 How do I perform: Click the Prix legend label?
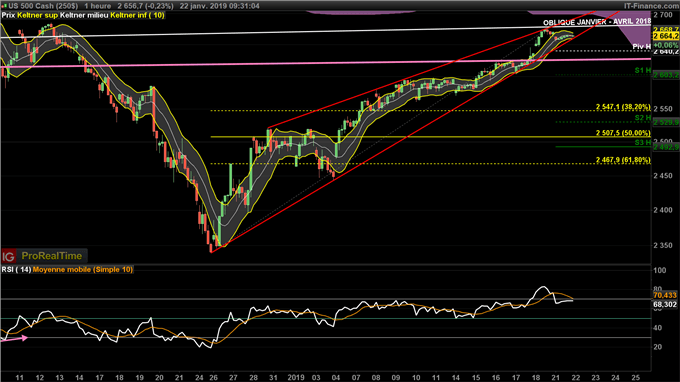(x=9, y=15)
